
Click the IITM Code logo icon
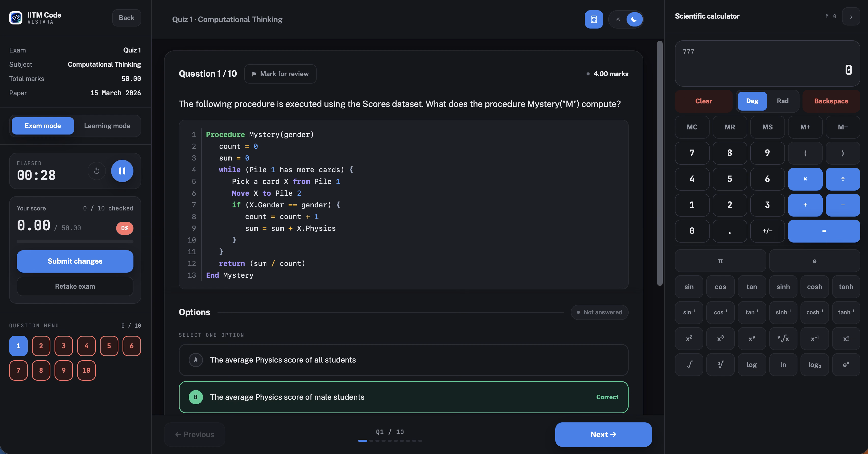click(16, 18)
